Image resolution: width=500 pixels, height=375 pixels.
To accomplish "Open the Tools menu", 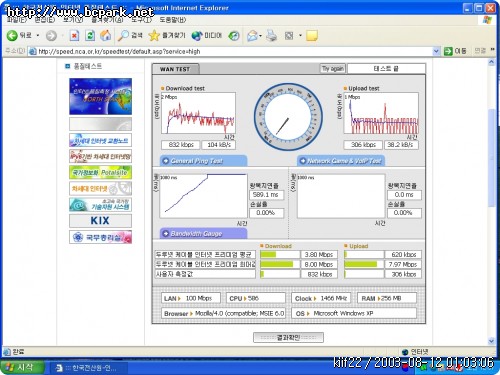I will click(x=141, y=20).
